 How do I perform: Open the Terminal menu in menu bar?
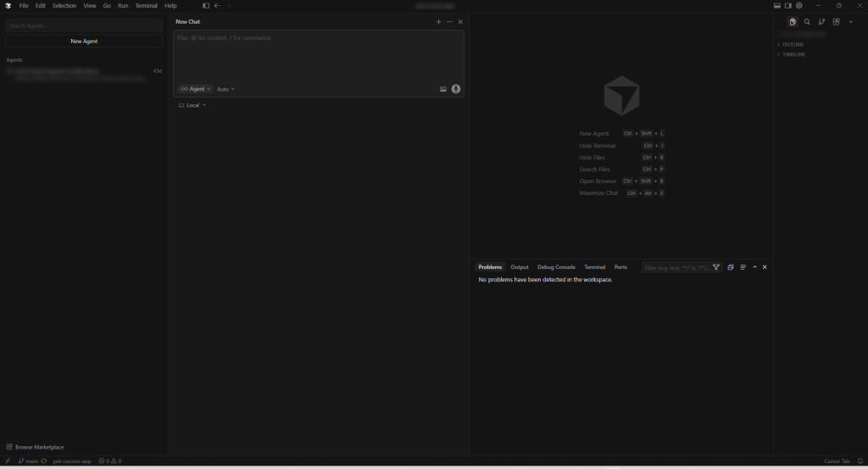[147, 6]
